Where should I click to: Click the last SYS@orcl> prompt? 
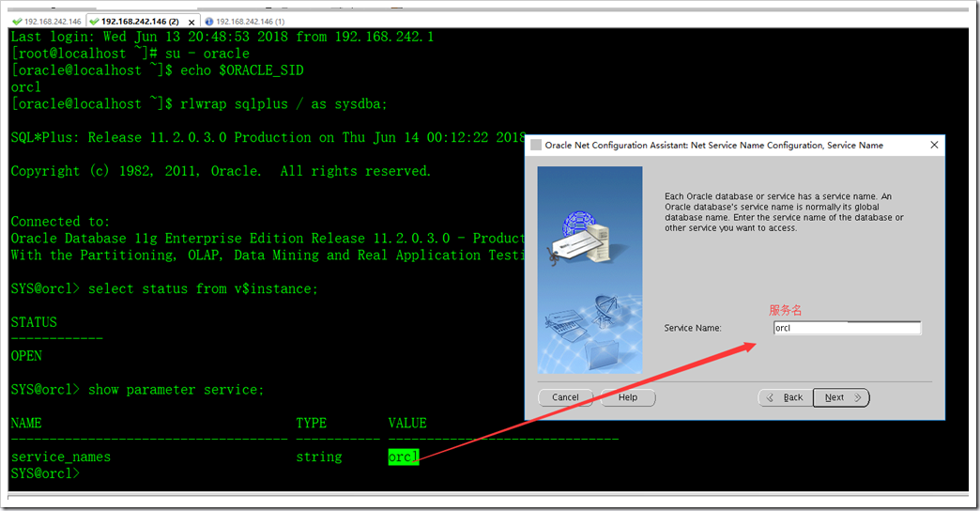45,473
